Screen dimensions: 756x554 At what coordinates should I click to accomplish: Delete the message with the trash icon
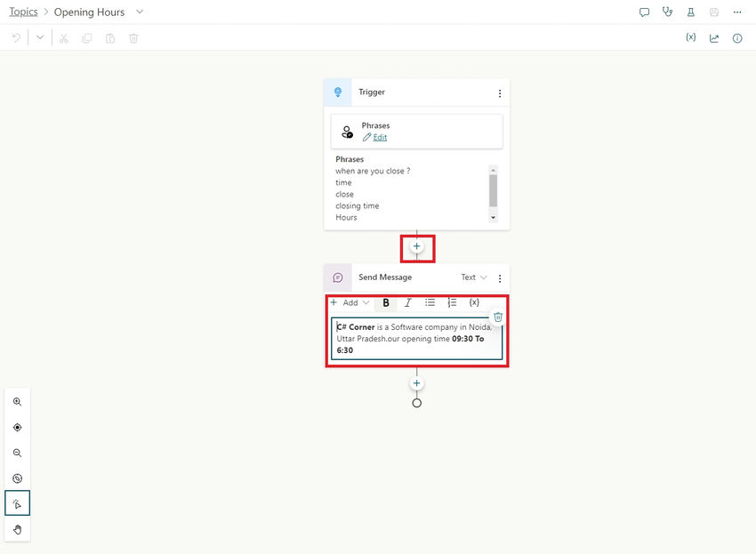click(497, 316)
